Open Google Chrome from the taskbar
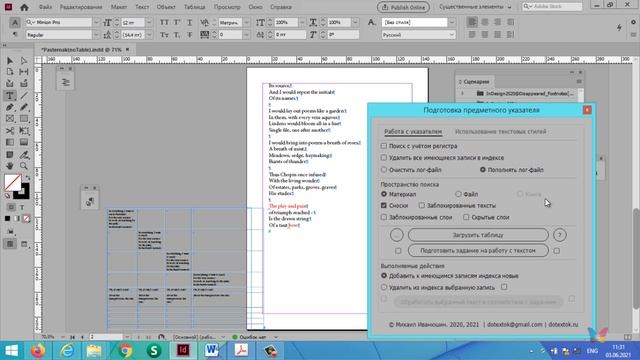The width and height of the screenshot is (640, 360). coord(125,350)
